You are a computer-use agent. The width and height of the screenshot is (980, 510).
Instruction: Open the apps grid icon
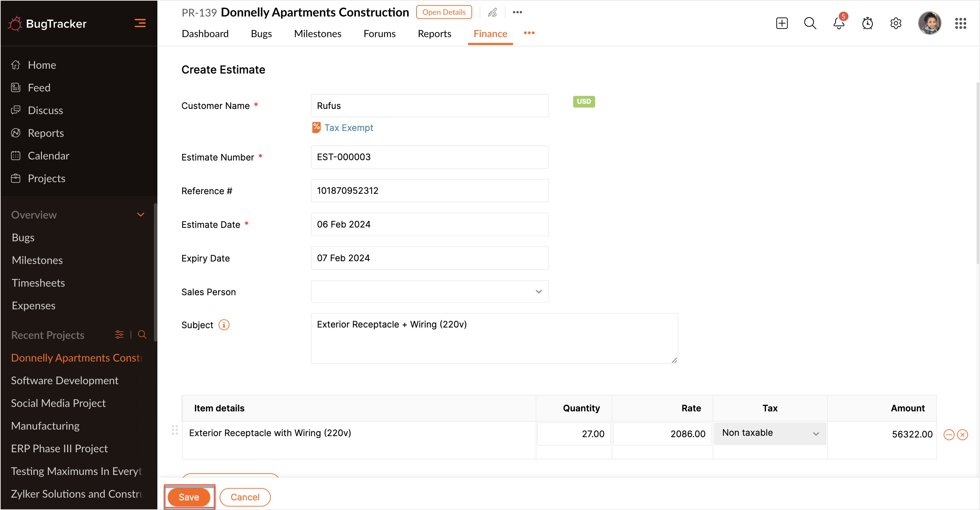(x=960, y=24)
